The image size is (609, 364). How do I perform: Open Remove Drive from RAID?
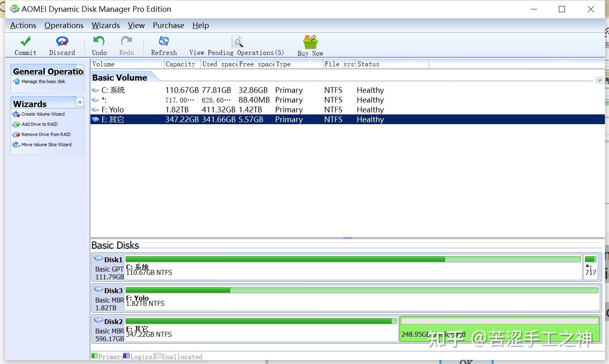(46, 134)
